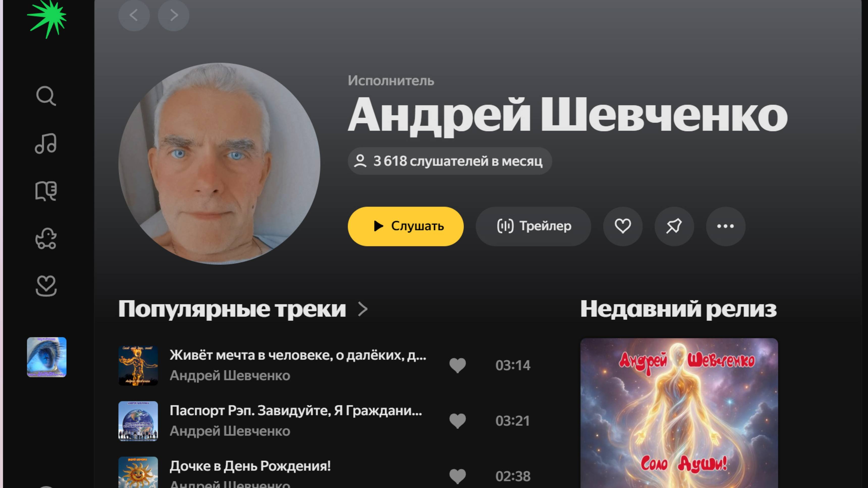Expand Популярные треки with the chevron arrow
Image resolution: width=868 pixels, height=488 pixels.
[x=363, y=309]
